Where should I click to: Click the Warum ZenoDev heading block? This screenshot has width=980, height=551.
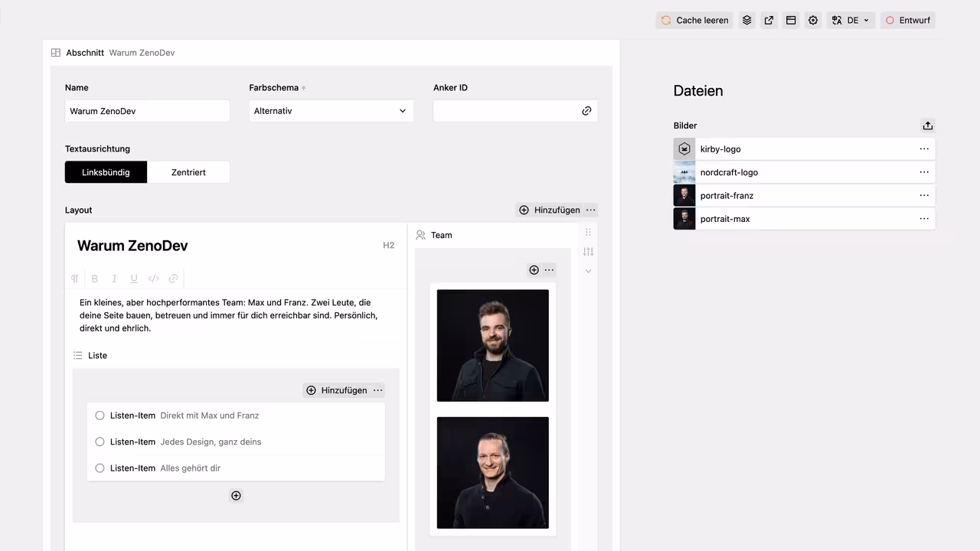coord(132,246)
